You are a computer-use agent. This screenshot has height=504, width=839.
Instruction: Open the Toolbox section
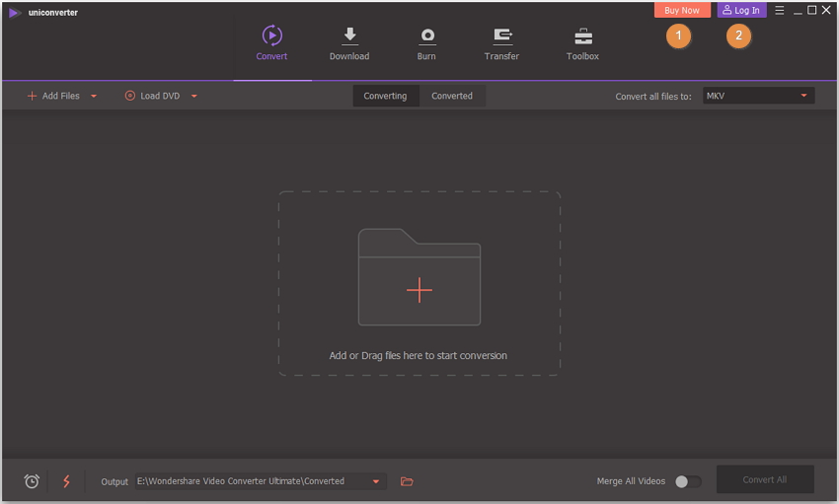click(x=582, y=42)
